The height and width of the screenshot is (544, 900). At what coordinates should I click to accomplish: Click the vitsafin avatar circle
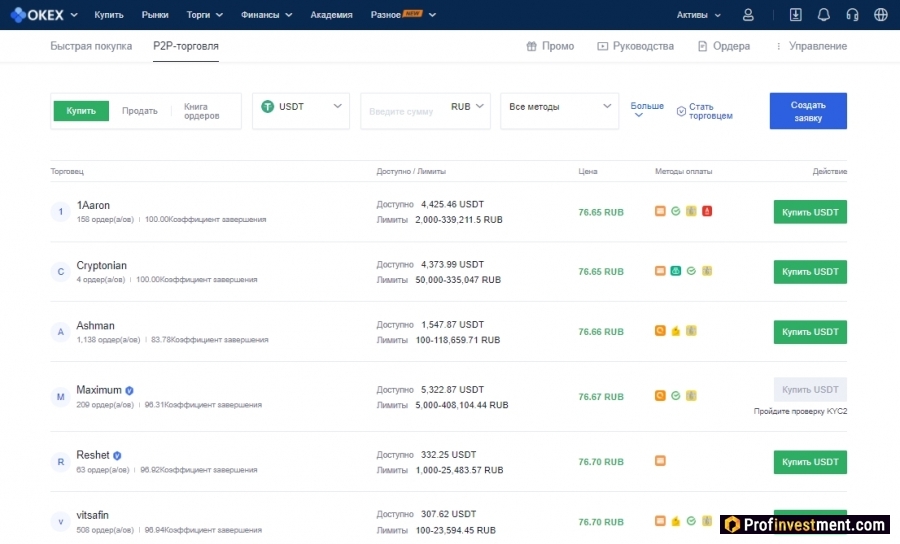click(60, 522)
